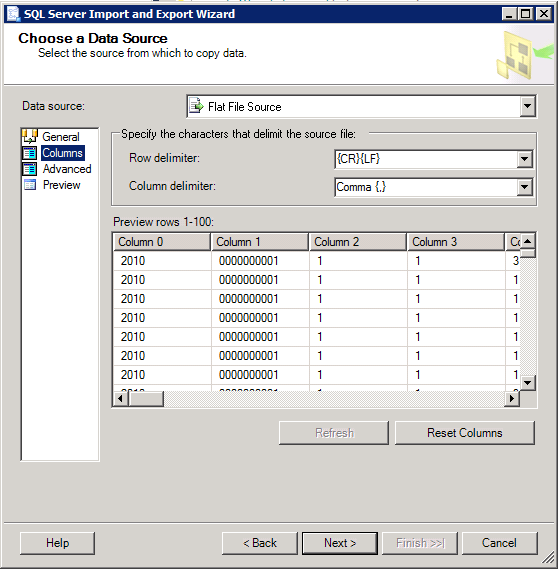560x569 pixels.
Task: Click the Reset Columns button
Action: [465, 433]
